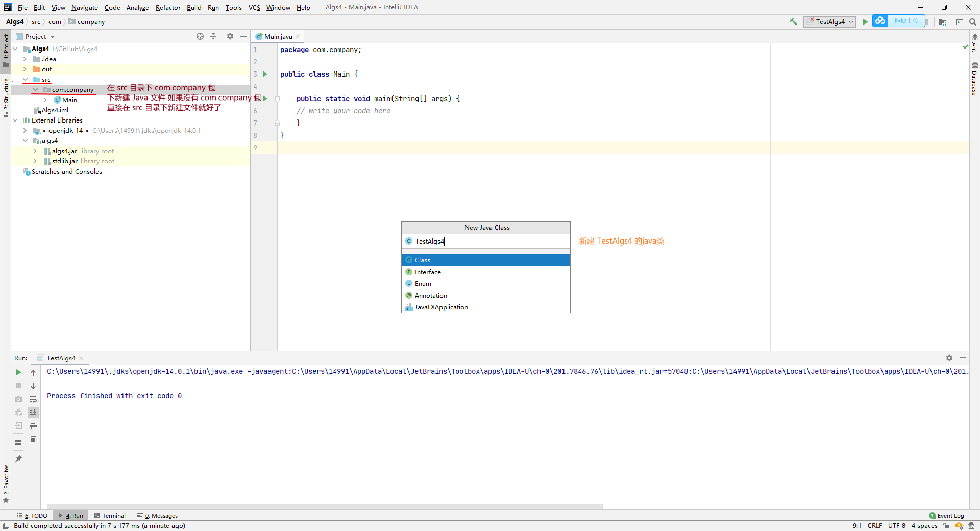Click the UTF-8 encoding selector

[x=896, y=526]
